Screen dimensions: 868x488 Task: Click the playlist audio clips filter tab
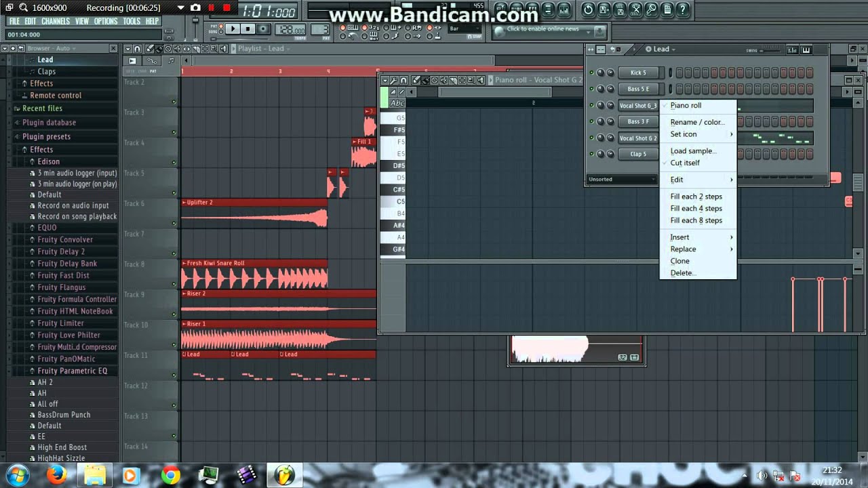point(132,61)
